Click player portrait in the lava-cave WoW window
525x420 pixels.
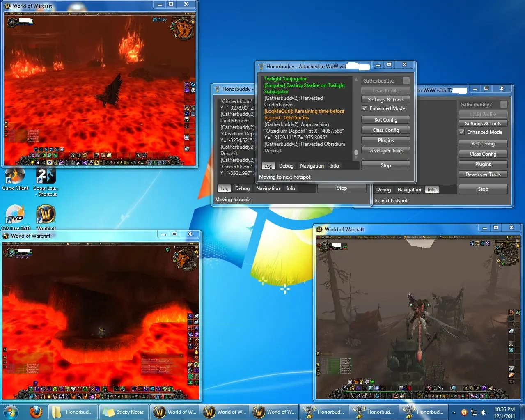10,252
